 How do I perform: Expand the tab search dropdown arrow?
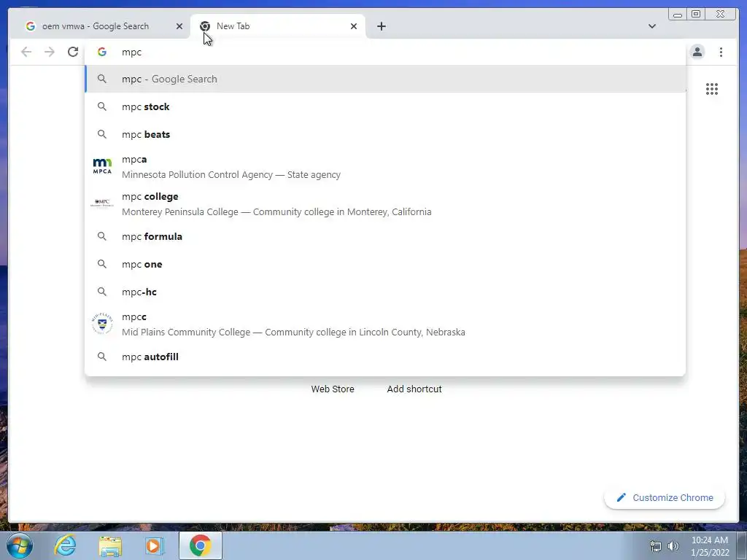pos(652,26)
